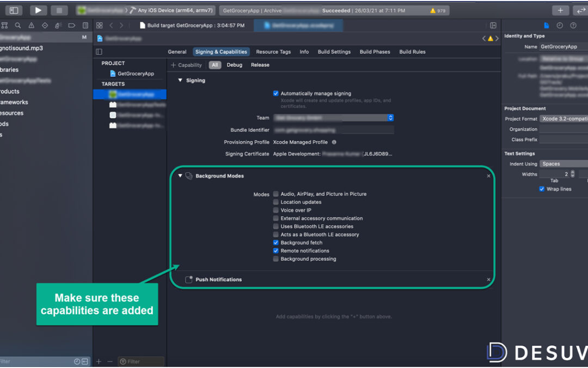Enable Acts as a Bluetooth LE accessory
The height and width of the screenshot is (368, 588).
point(275,234)
